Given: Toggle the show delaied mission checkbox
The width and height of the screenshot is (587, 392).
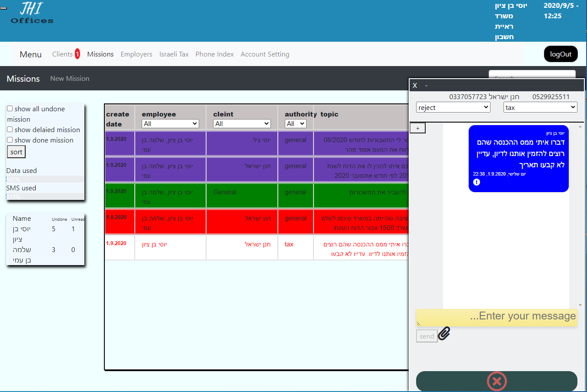Looking at the screenshot, I should coord(10,130).
